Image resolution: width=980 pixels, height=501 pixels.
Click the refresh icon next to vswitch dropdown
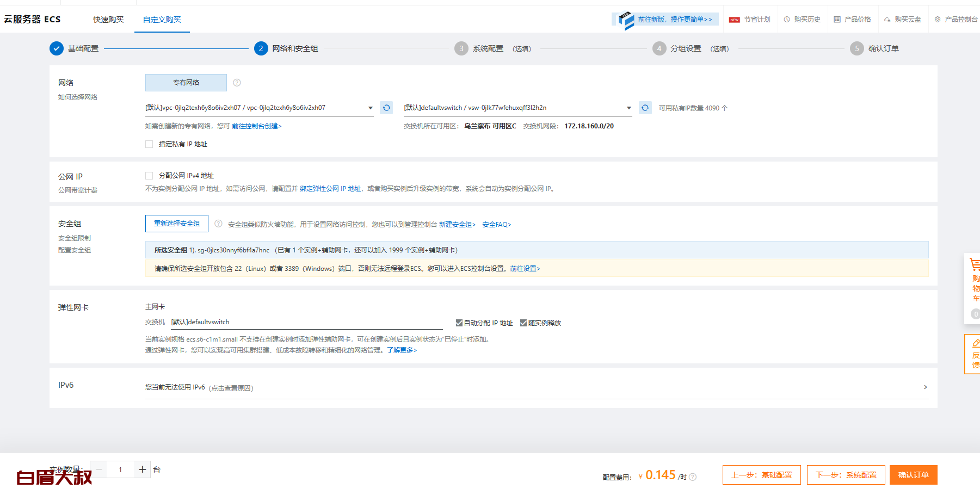click(645, 108)
